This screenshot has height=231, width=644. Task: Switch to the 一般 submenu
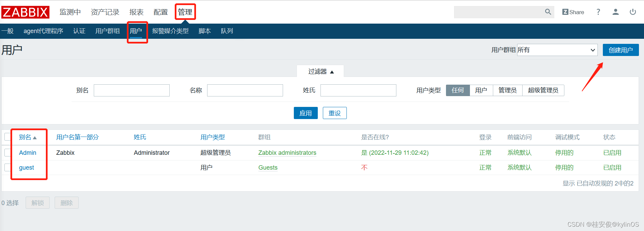point(7,31)
